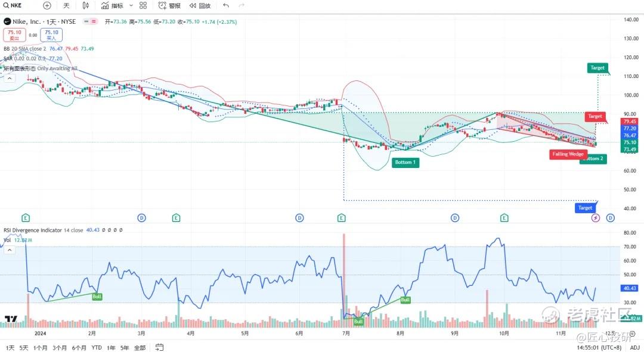Click the compare or add symbol plus icon
This screenshot has height=352, width=644.
[47, 5]
